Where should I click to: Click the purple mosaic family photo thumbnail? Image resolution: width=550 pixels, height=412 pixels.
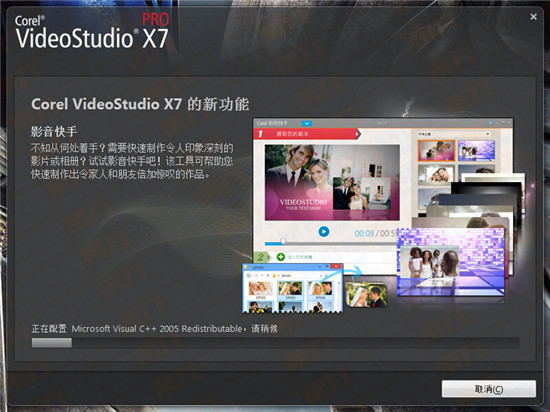pos(451,262)
